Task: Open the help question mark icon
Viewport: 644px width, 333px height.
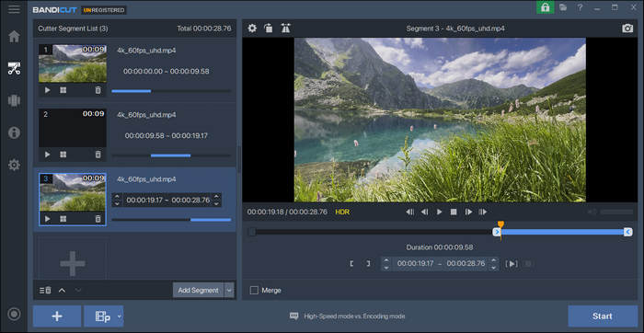Action: [580, 7]
